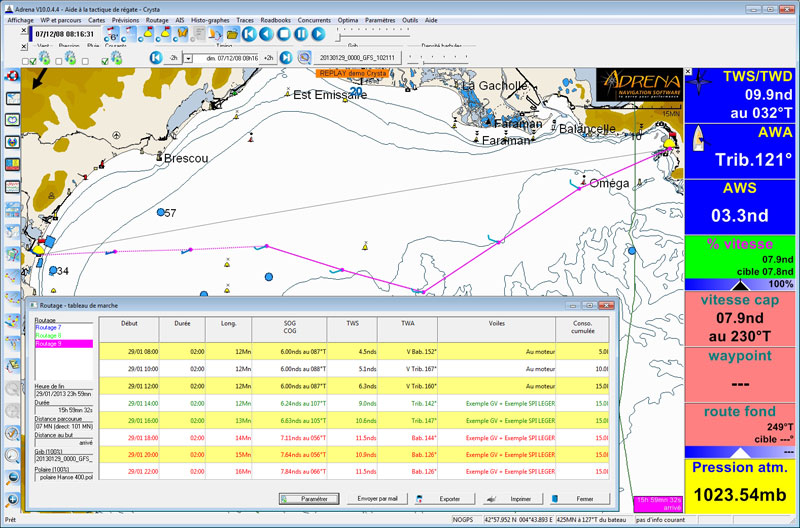Click the replay speed slider handle

[x=338, y=37]
